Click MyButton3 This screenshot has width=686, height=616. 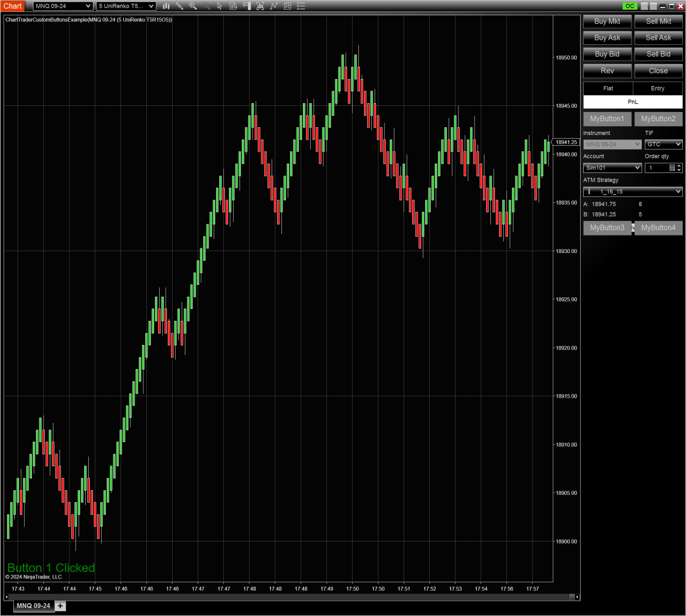coord(607,228)
